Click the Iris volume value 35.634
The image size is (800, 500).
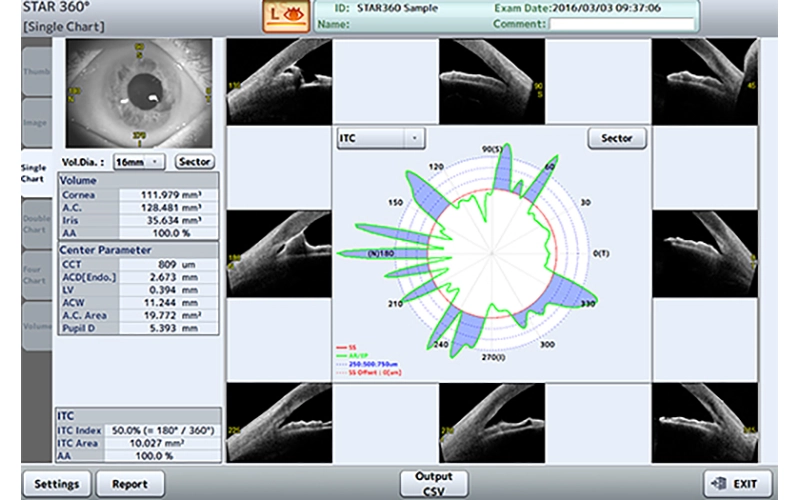click(173, 220)
